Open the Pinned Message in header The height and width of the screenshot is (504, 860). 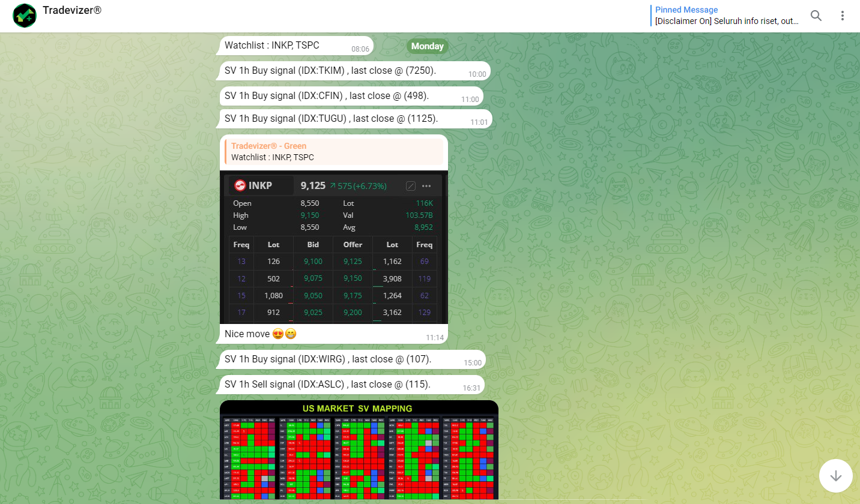pyautogui.click(x=727, y=16)
